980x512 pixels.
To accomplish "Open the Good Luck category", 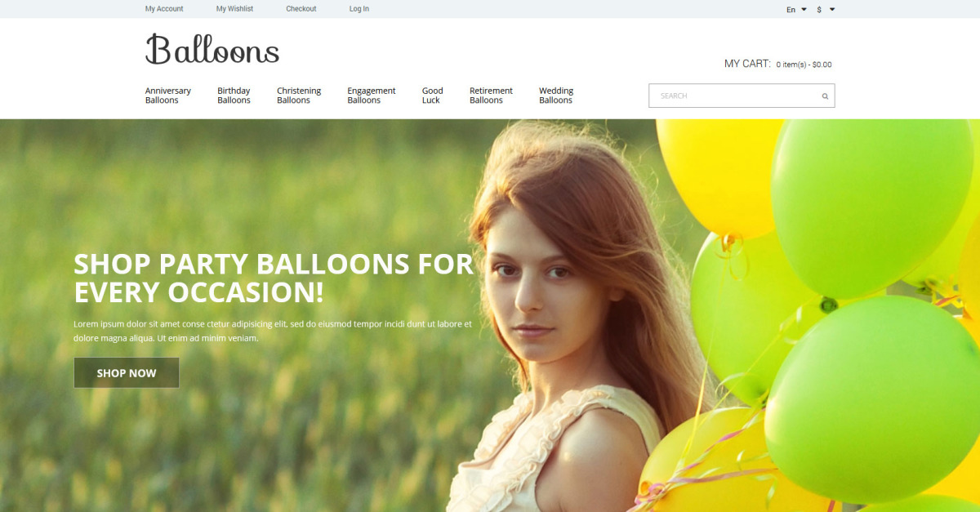I will tap(432, 96).
